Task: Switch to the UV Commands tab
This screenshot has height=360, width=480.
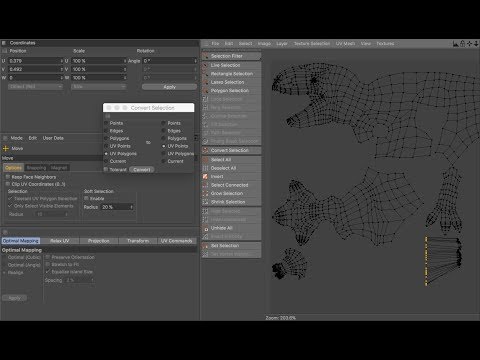Action: pos(177,241)
